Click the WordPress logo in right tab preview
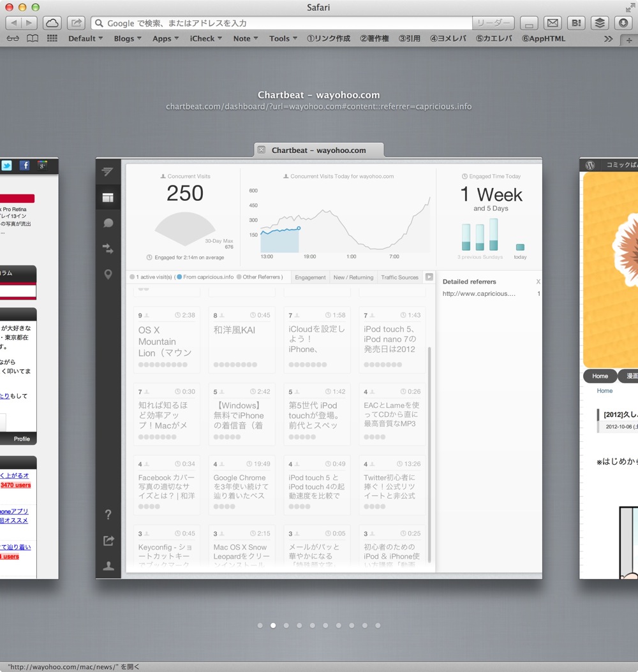Viewport: 638px width, 672px height. click(590, 165)
